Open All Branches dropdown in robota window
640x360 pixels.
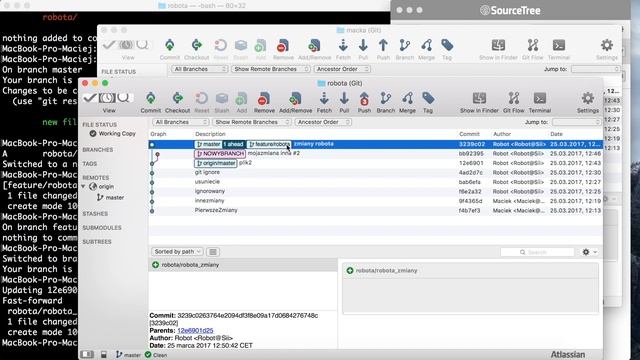(181, 122)
